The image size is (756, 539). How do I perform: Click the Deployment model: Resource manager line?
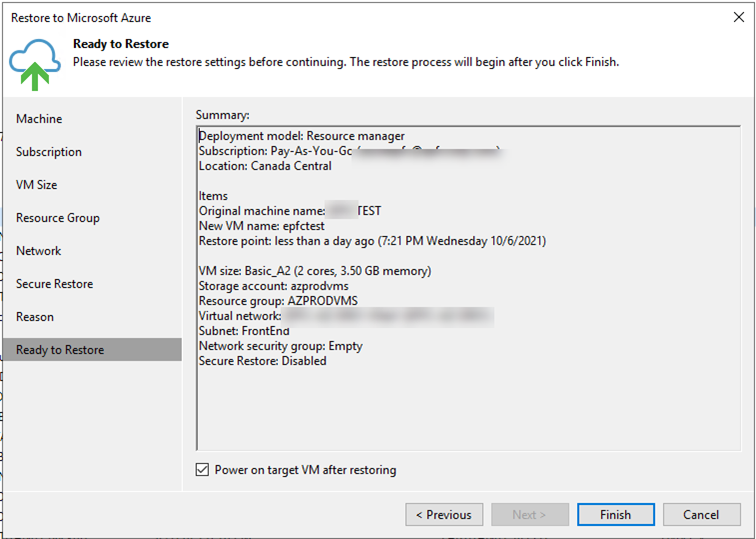(302, 136)
